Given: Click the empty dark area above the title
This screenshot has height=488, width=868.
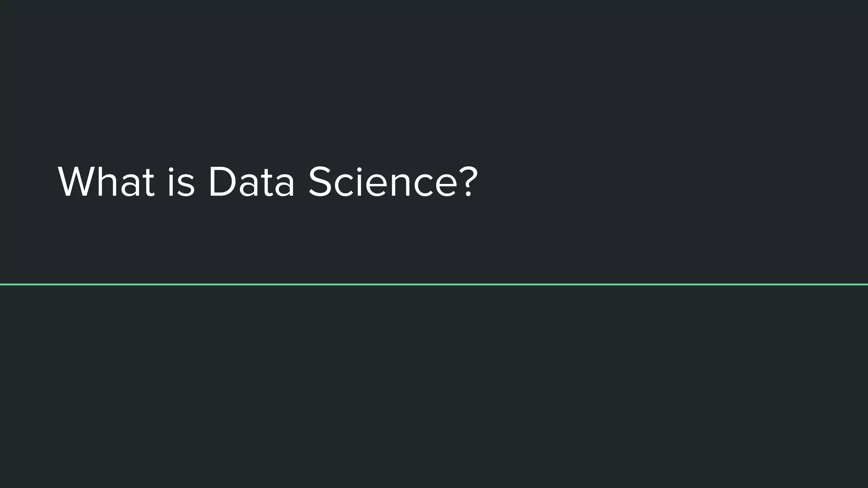Looking at the screenshot, I should click(434, 80).
